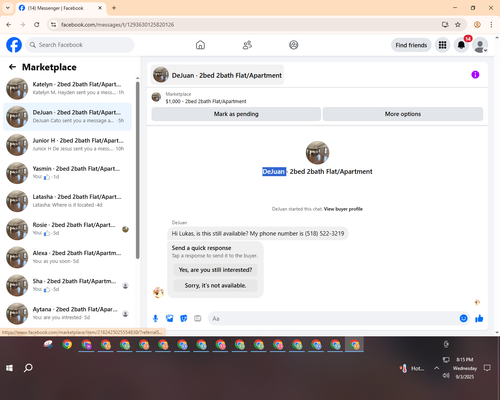The image size is (500, 400).
Task: Open the taskbar clock showing 8:15 PM
Action: point(465,368)
